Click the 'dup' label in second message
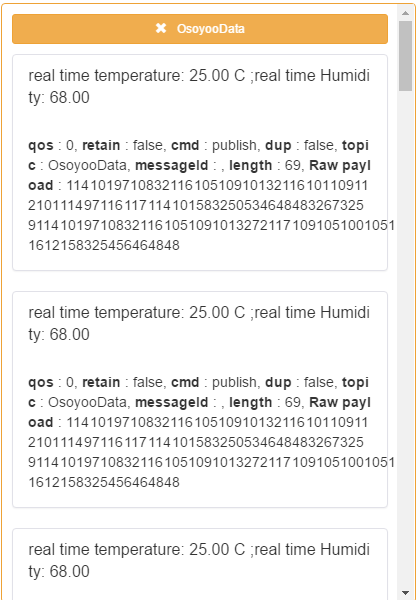418x600 pixels. pos(278,383)
